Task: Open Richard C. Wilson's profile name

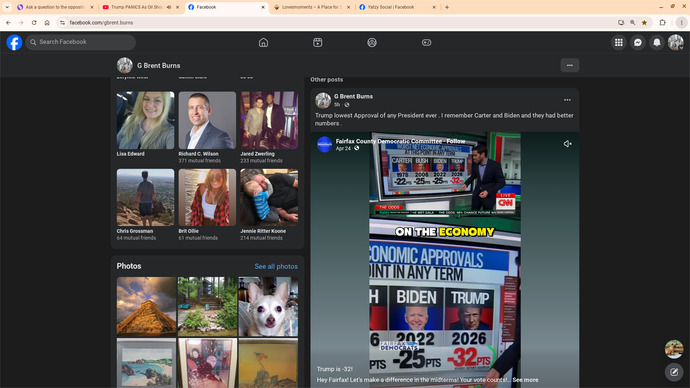Action: tap(198, 154)
